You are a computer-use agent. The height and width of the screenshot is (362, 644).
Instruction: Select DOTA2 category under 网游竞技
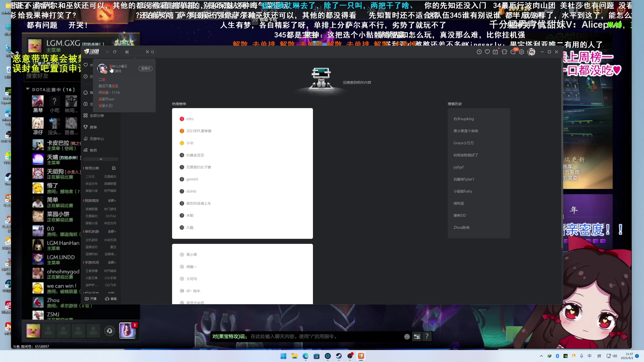111,216
